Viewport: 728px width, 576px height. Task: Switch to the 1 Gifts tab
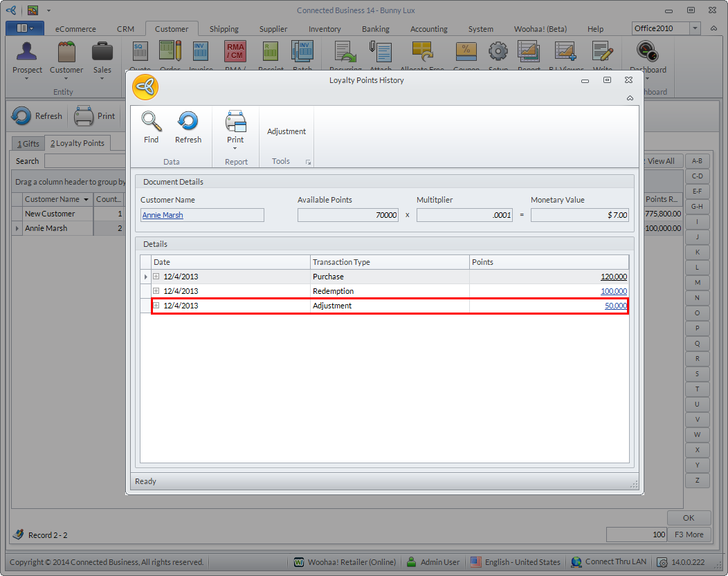click(28, 143)
